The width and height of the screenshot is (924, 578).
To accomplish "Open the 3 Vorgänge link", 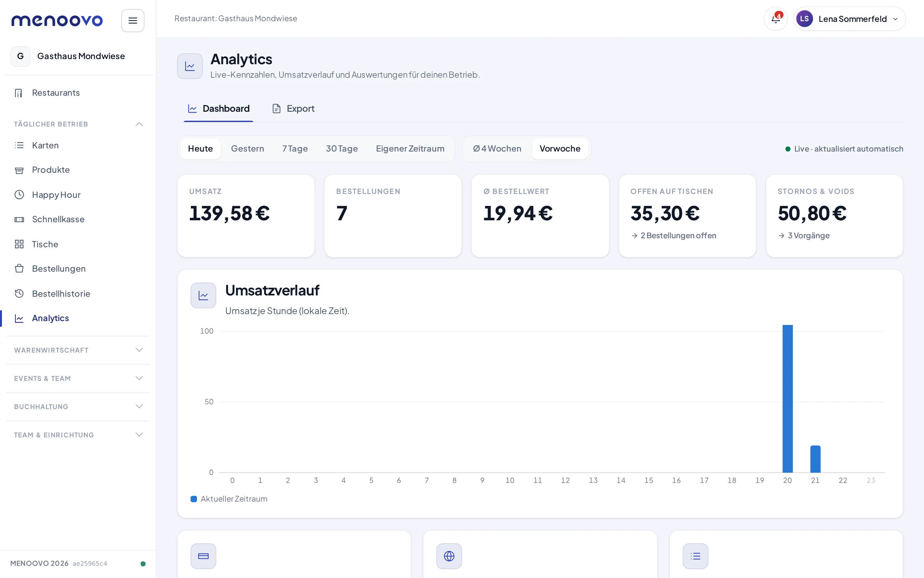I will click(x=804, y=235).
